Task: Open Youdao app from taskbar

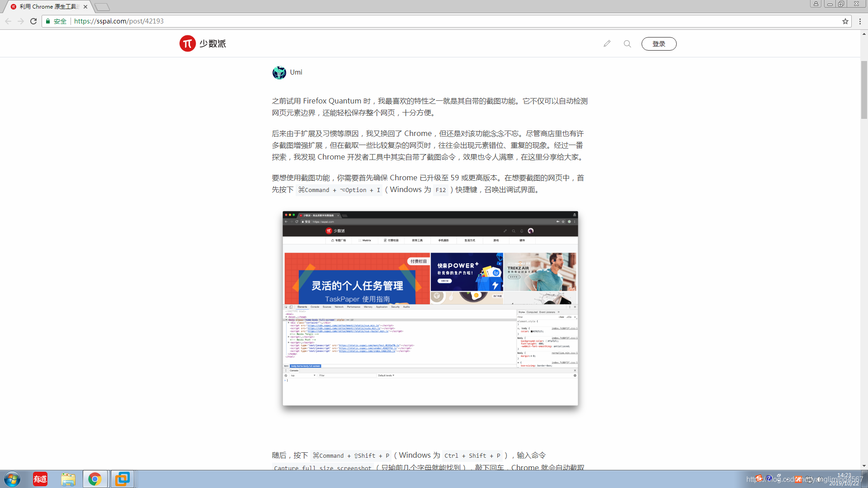Action: click(x=40, y=479)
